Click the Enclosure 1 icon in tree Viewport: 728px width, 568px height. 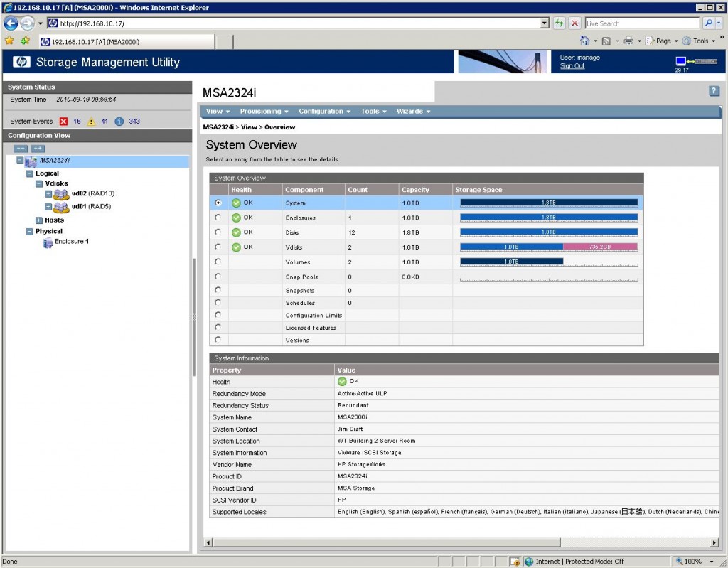(x=48, y=242)
